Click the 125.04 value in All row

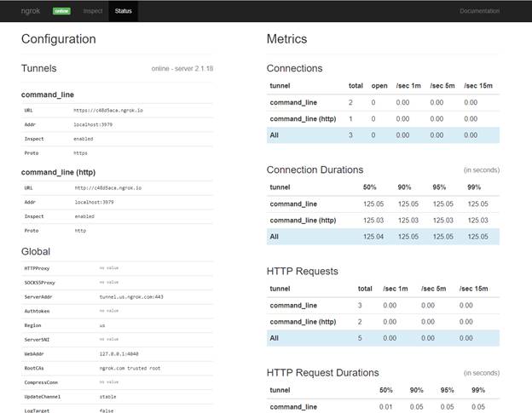coord(373,237)
